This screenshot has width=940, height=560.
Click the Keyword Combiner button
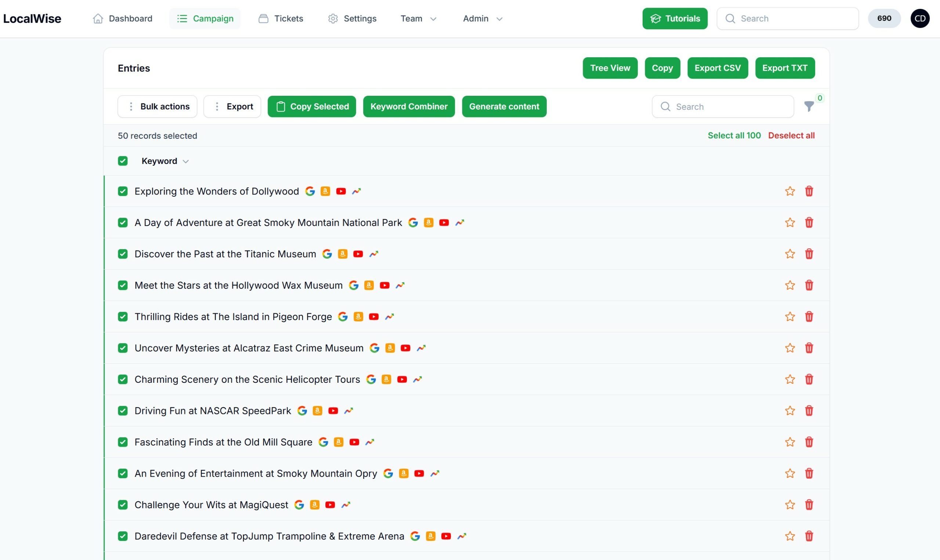(x=408, y=106)
